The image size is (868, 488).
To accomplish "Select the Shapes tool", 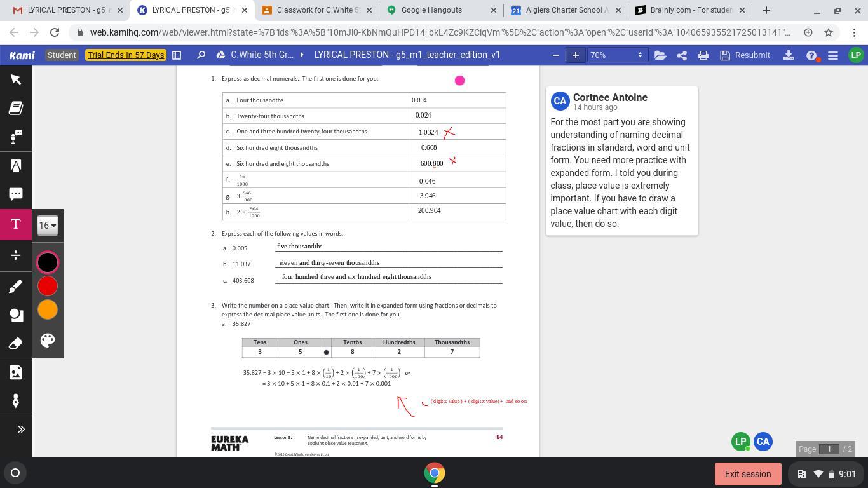I will 16,315.
